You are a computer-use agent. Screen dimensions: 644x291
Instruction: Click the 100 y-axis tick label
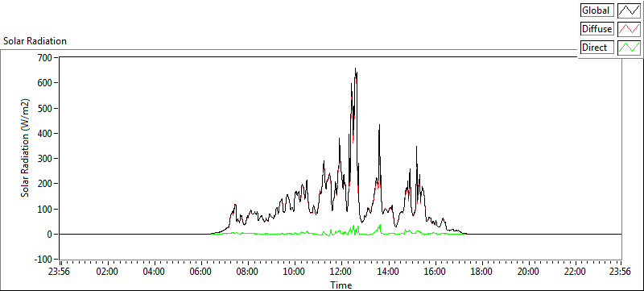pos(45,210)
